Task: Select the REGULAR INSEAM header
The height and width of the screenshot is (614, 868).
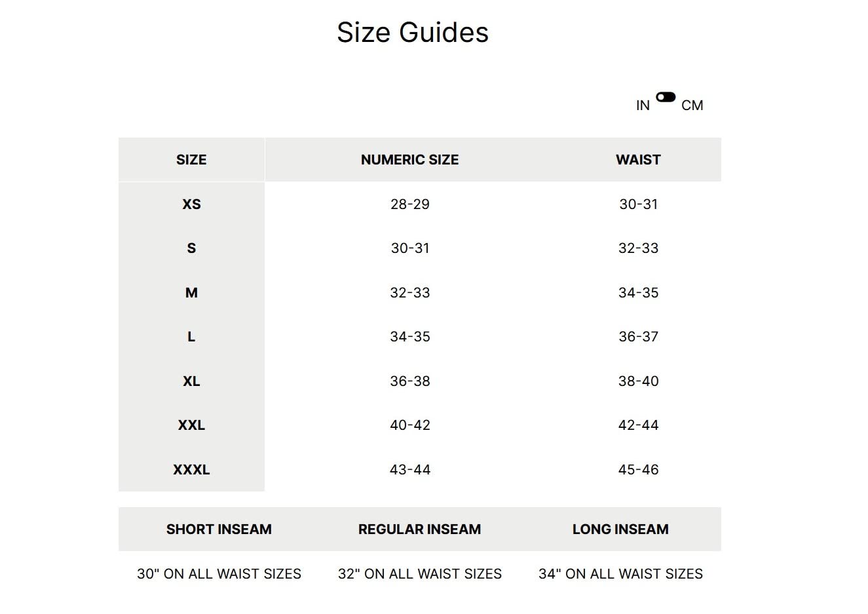Action: click(419, 529)
